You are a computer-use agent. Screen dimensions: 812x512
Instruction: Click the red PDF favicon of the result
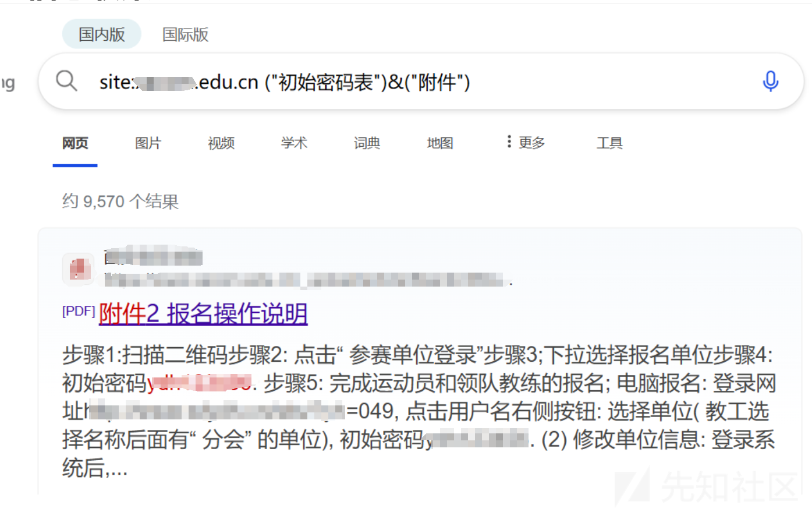click(x=79, y=269)
